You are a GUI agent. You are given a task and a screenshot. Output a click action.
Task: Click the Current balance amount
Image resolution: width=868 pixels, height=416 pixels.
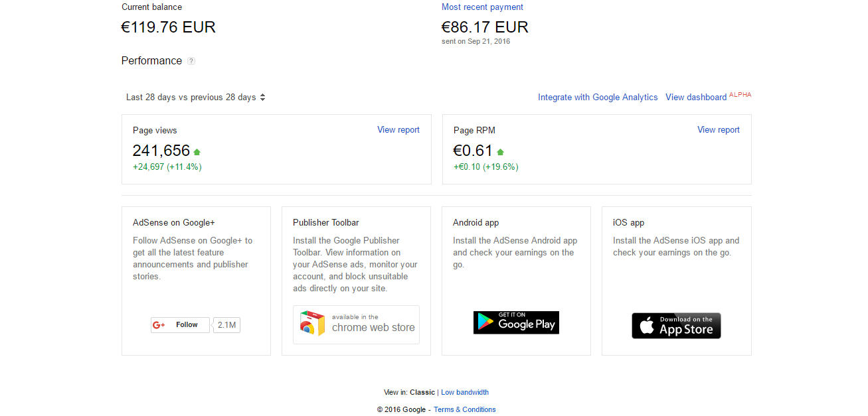click(169, 27)
